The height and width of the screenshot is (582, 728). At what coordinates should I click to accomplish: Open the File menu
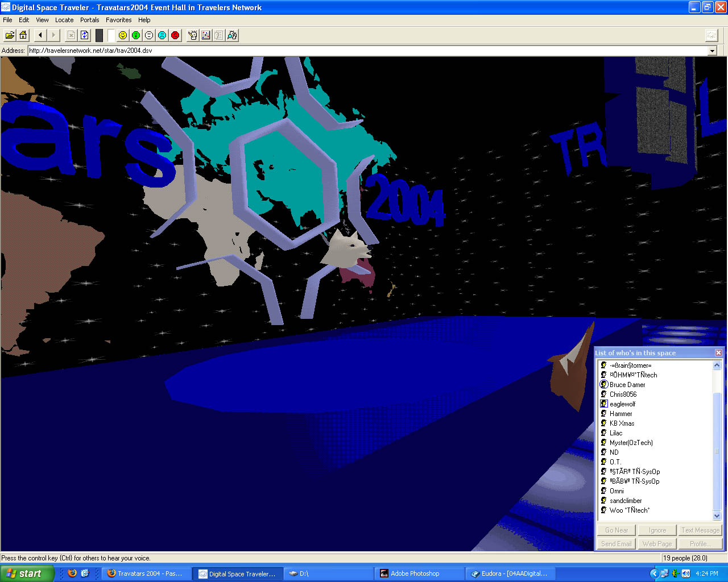coord(7,20)
